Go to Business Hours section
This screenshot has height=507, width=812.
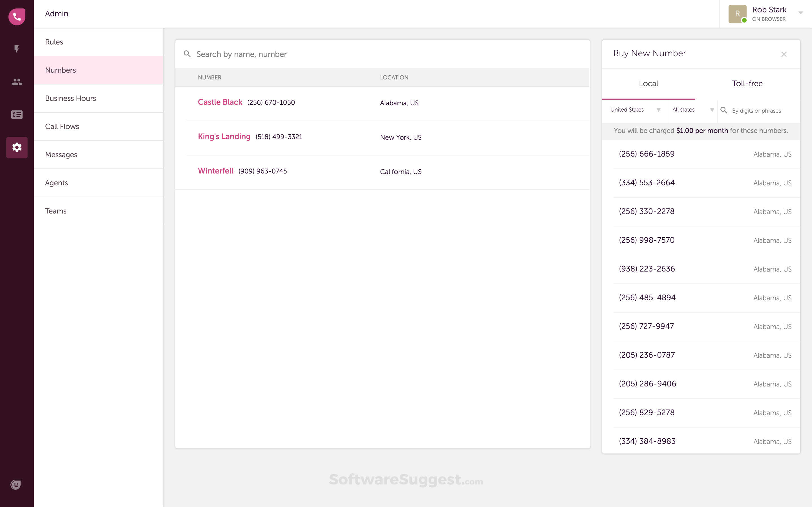tap(70, 98)
